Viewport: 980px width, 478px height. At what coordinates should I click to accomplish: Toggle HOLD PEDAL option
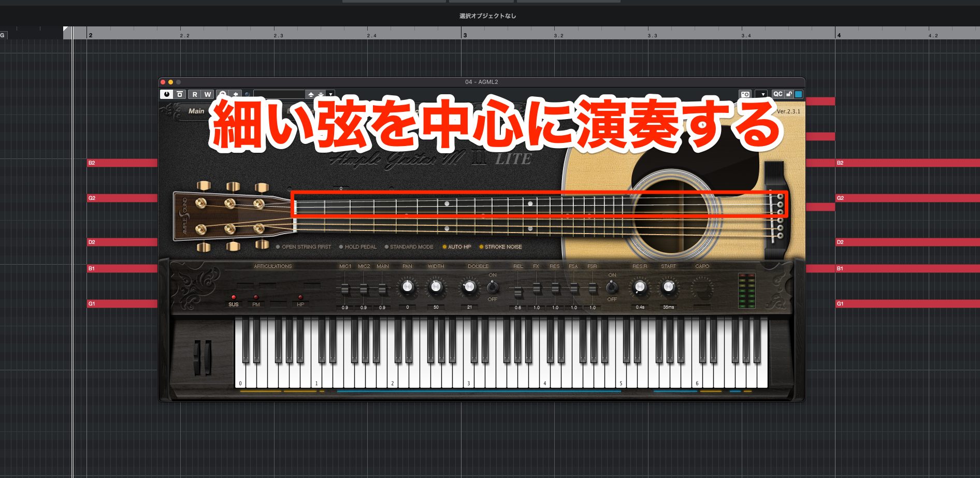coord(358,247)
